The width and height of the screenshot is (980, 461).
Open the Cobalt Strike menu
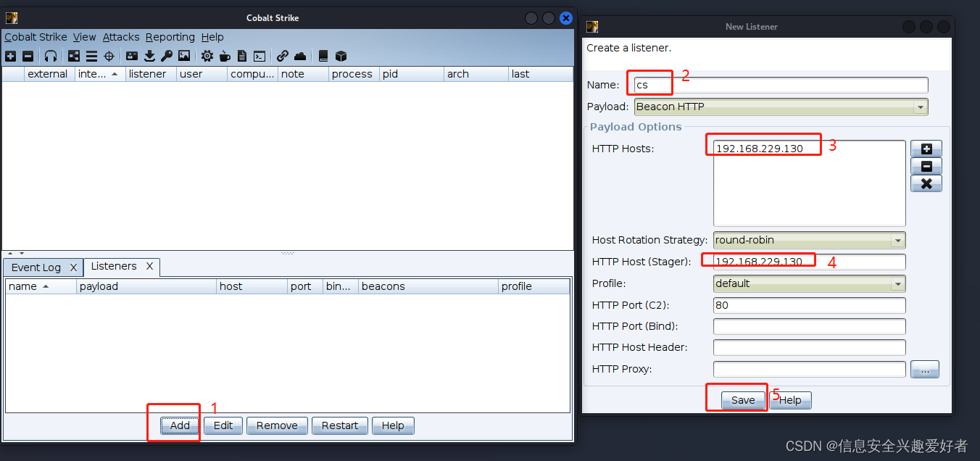coord(36,37)
